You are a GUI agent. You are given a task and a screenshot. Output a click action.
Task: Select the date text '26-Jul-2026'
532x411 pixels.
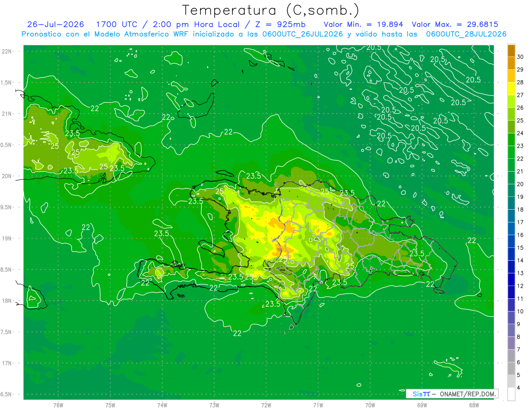click(55, 24)
